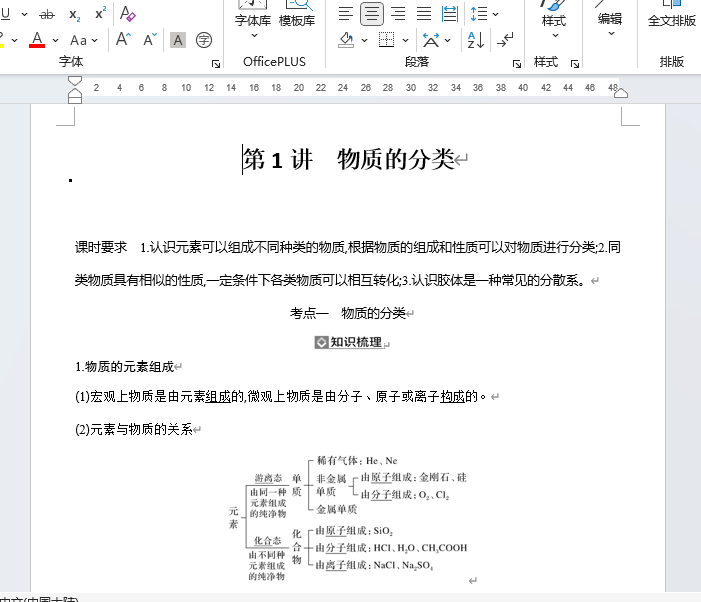Viewport: 701px width, 602px height.
Task: Apply paragraph shading fill
Action: click(x=346, y=40)
